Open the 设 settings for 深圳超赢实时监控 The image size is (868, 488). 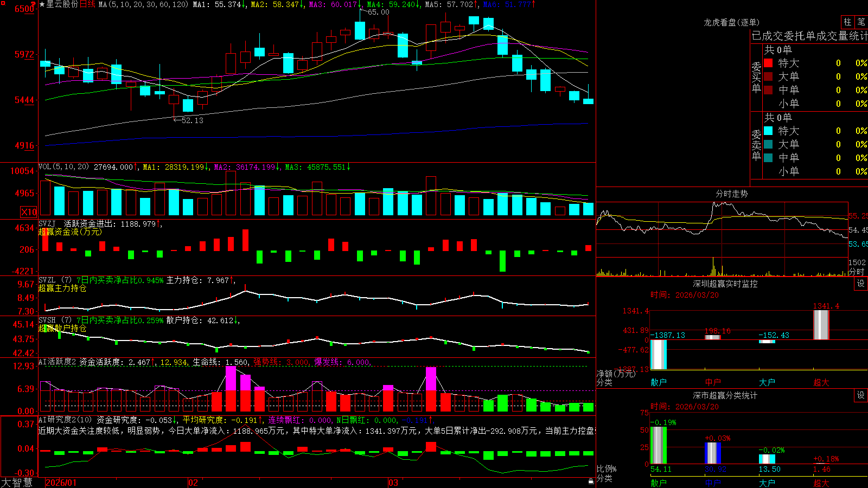(861, 284)
